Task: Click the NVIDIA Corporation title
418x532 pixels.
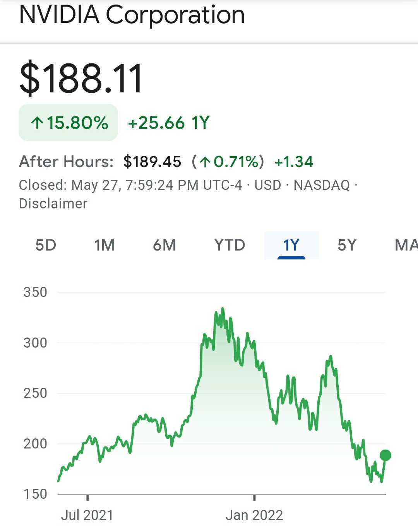Action: tap(132, 15)
